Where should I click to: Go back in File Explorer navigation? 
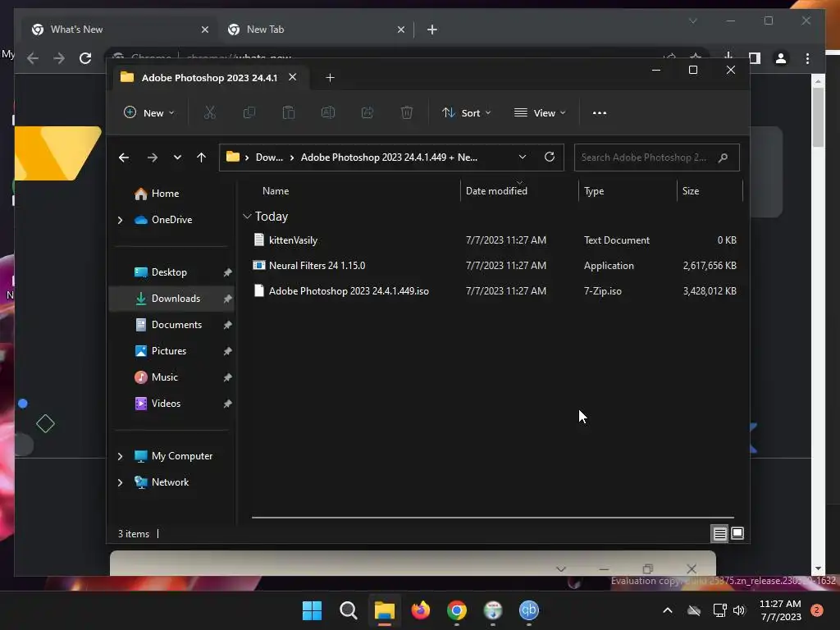(124, 157)
